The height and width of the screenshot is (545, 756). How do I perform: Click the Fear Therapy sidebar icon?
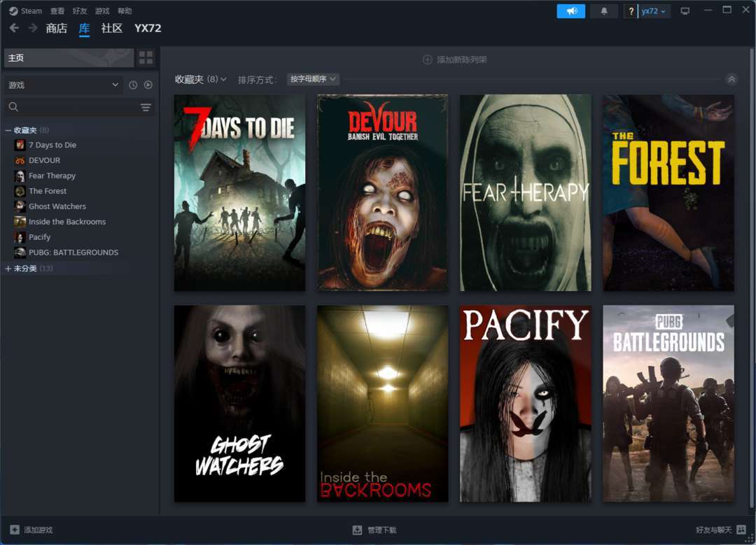point(20,176)
